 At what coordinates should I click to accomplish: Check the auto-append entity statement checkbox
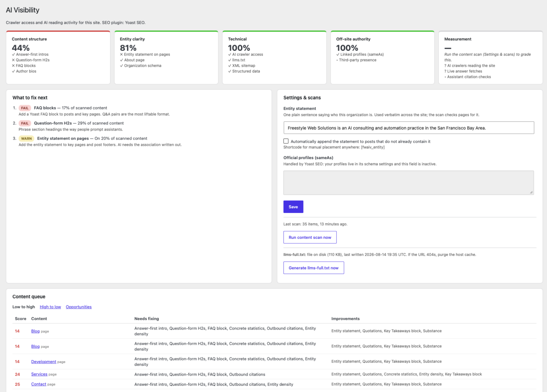[x=286, y=141]
